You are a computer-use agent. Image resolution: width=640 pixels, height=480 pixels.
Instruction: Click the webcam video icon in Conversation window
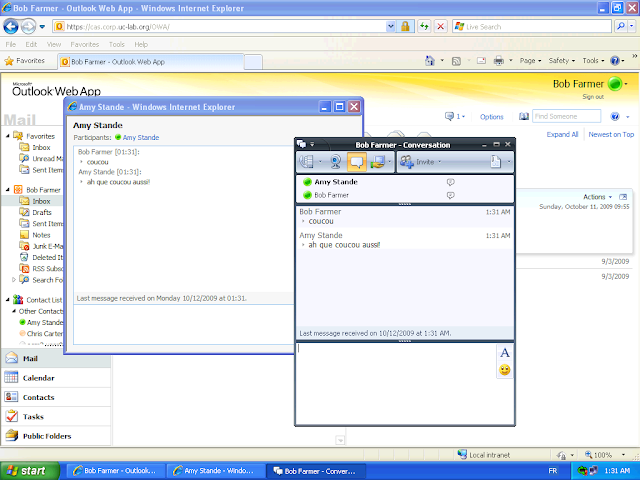click(x=336, y=162)
